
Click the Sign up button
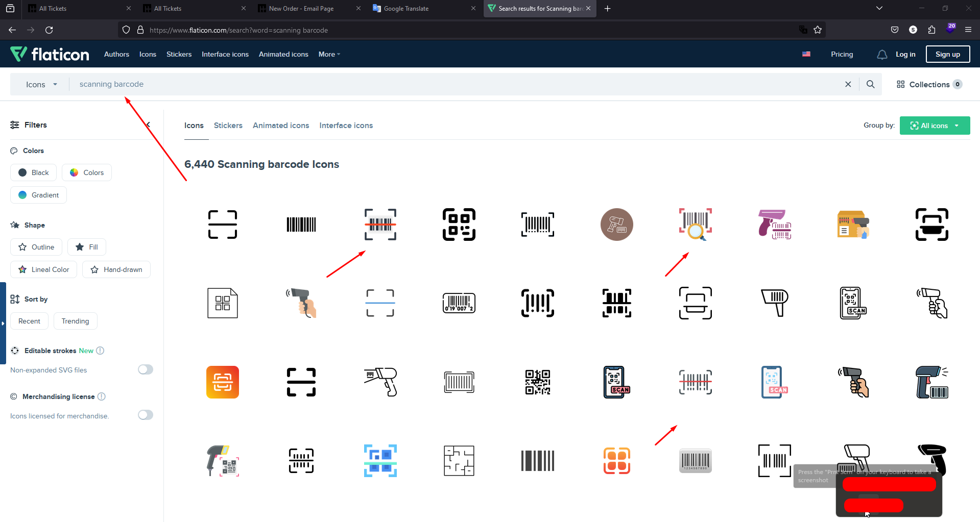pos(948,54)
